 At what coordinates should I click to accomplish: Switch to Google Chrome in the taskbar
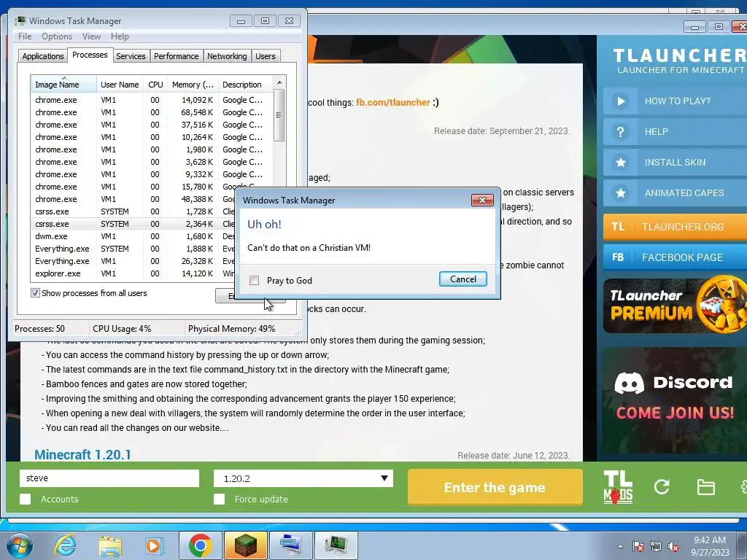(x=200, y=545)
